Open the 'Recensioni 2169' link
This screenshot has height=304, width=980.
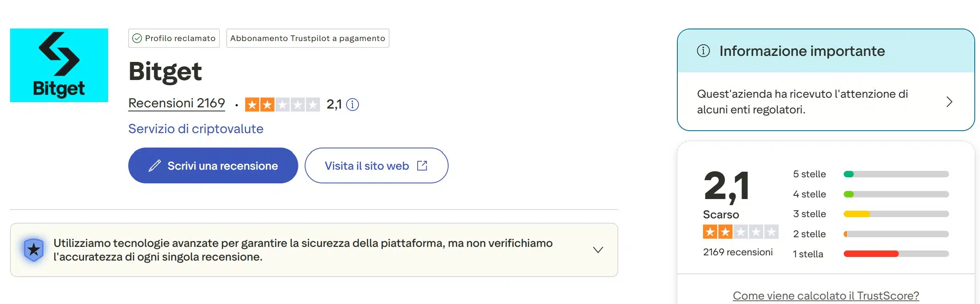pos(176,103)
